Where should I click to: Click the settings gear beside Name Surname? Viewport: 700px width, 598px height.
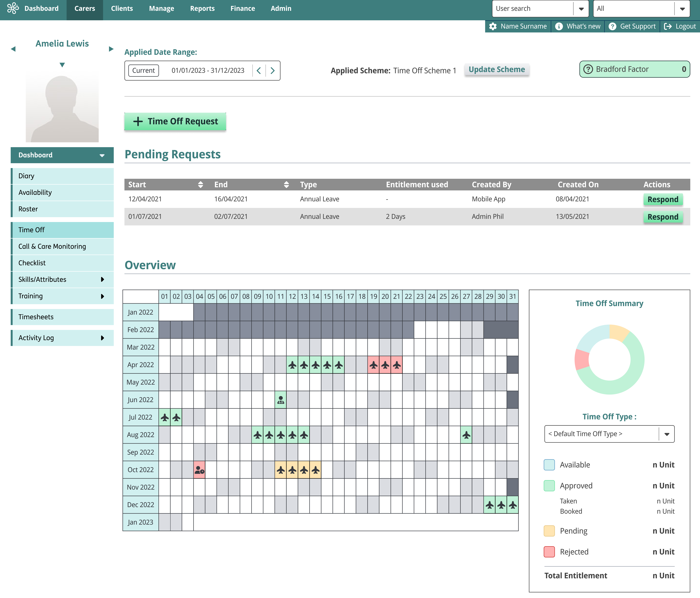(493, 26)
